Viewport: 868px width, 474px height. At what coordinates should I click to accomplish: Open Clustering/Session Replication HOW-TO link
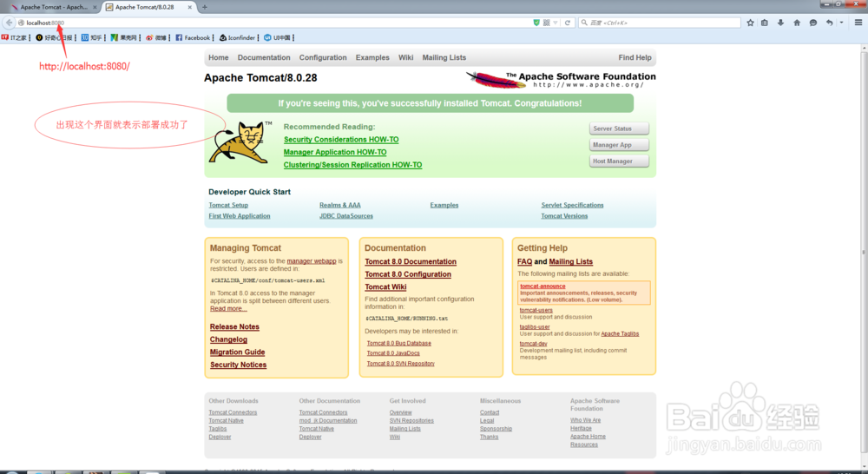pyautogui.click(x=352, y=165)
